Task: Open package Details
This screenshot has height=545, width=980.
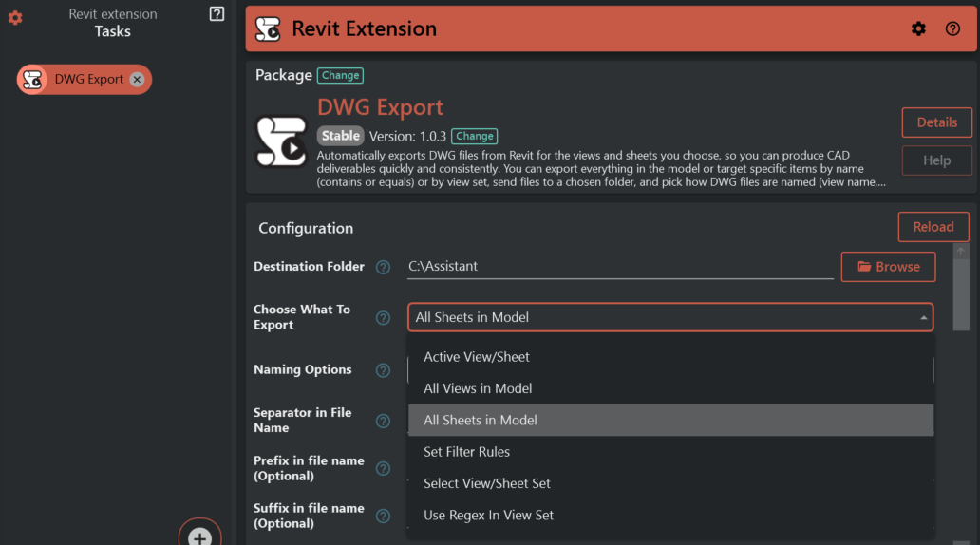Action: pos(936,122)
